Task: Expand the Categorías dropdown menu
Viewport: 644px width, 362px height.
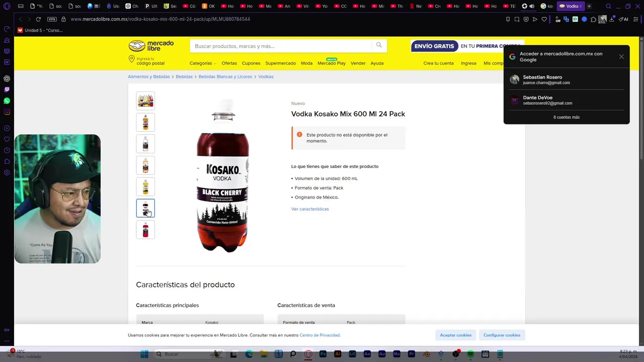Action: [203, 63]
